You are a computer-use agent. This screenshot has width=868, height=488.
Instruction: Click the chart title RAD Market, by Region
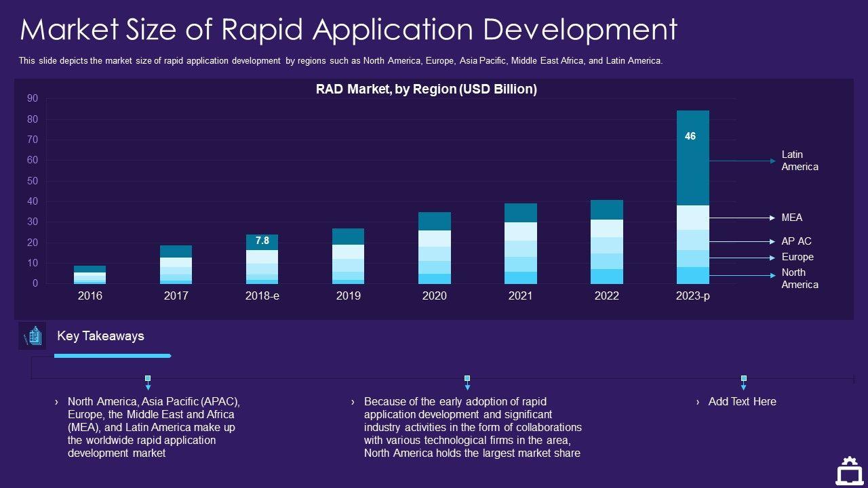426,89
